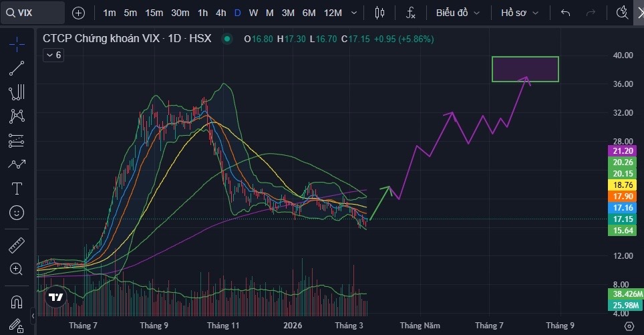Click the Tháng Năm time axis label
The width and height of the screenshot is (644, 335).
click(420, 326)
